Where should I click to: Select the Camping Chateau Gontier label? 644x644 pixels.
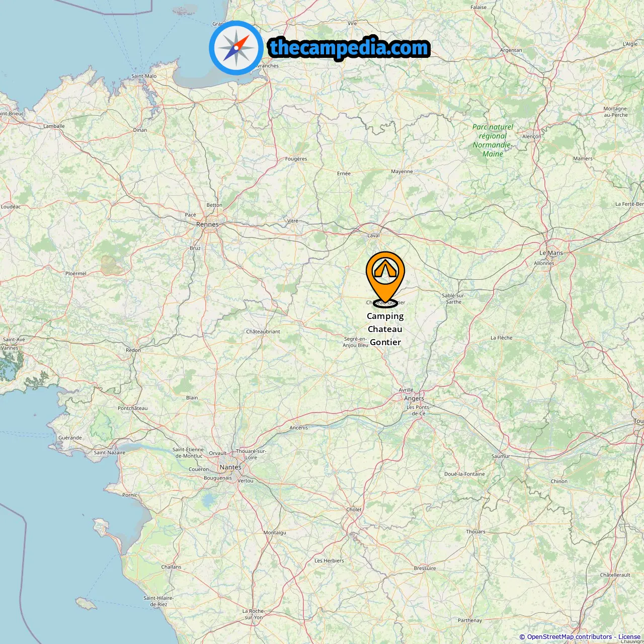385,329
